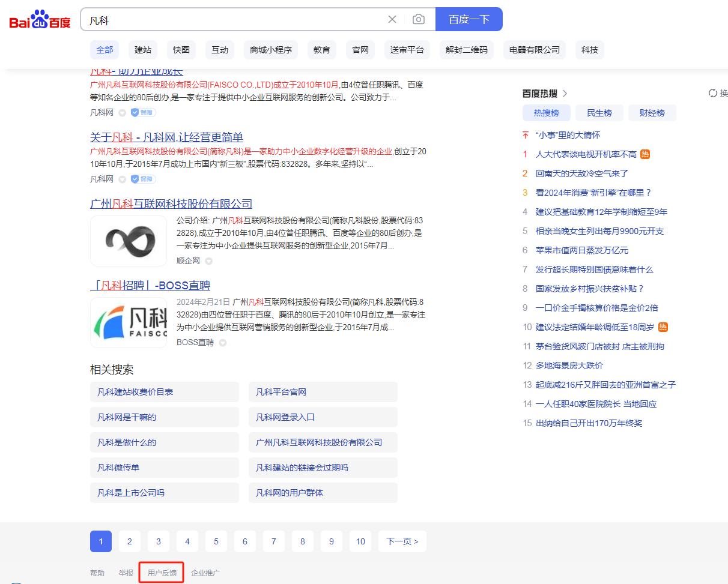The height and width of the screenshot is (584, 728).
Task: Select the 互动 filter tab
Action: pyautogui.click(x=220, y=50)
